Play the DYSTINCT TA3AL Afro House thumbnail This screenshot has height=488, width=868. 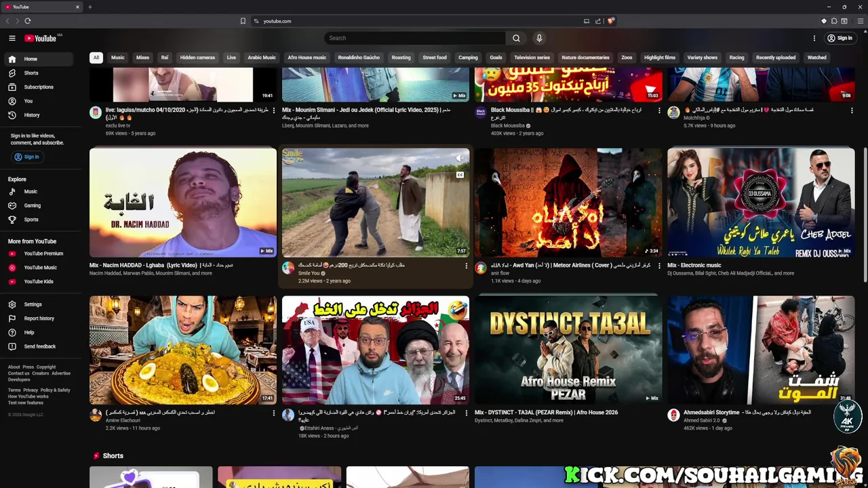pos(568,350)
